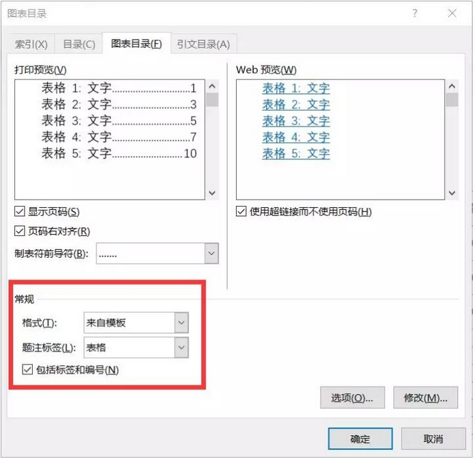Image resolution: width=476 pixels, height=459 pixels.
Task: Click the print preview scrollbar thumb
Action: (212, 100)
